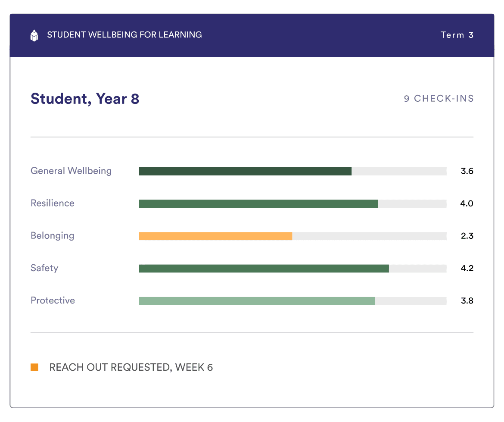Click the 'Protective' label

pyautogui.click(x=53, y=300)
